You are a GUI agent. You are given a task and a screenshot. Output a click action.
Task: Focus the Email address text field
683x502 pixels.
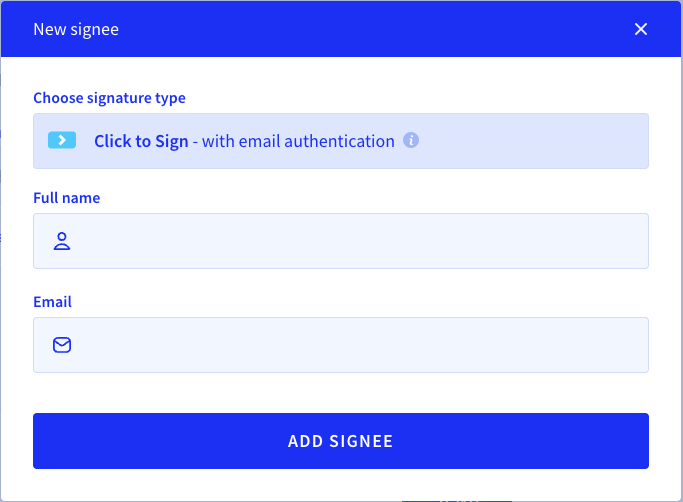click(341, 345)
